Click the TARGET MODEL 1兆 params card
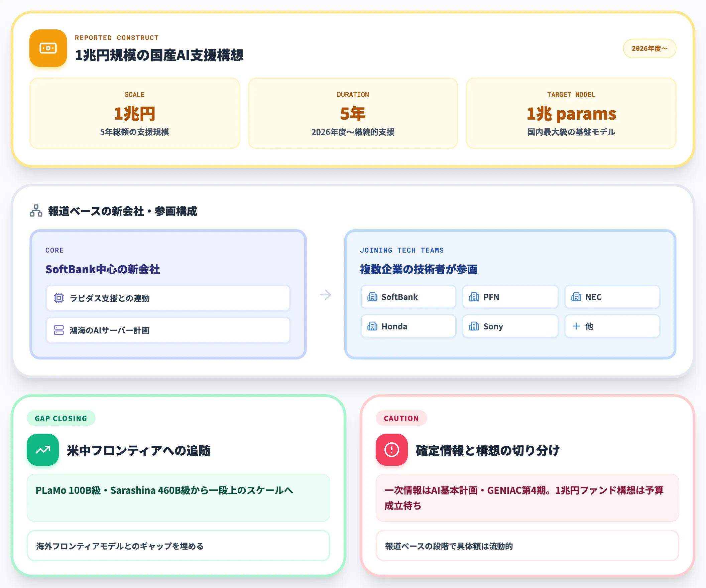Image resolution: width=706 pixels, height=588 pixels. [571, 113]
